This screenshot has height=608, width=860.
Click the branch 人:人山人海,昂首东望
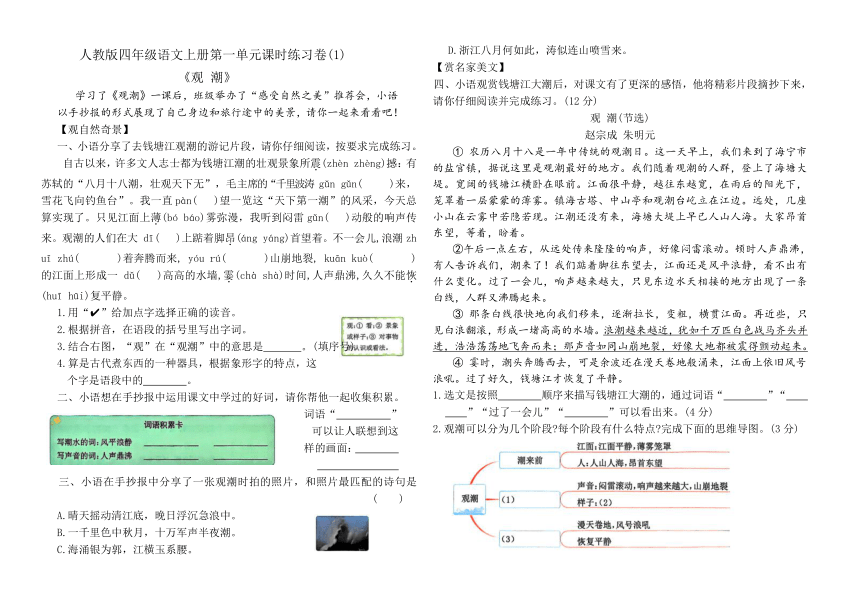pyautogui.click(x=619, y=463)
